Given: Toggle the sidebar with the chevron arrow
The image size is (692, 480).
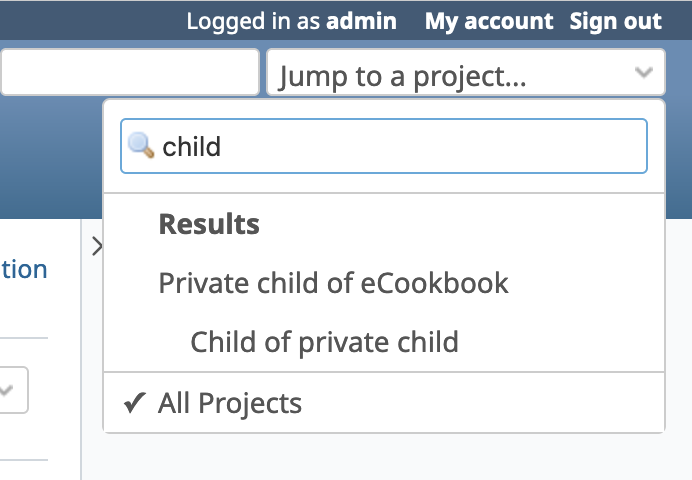Looking at the screenshot, I should (x=97, y=246).
